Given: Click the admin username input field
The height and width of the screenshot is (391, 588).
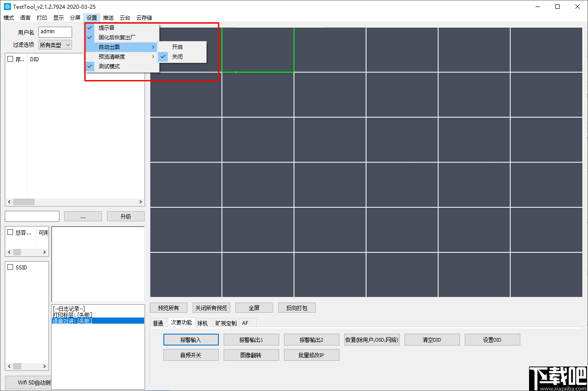Looking at the screenshot, I should coord(55,31).
